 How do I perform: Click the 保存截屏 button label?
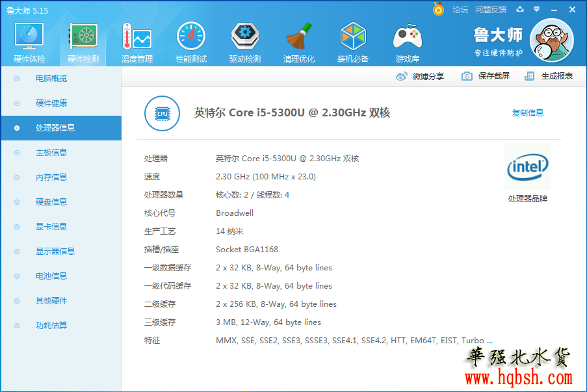point(494,76)
